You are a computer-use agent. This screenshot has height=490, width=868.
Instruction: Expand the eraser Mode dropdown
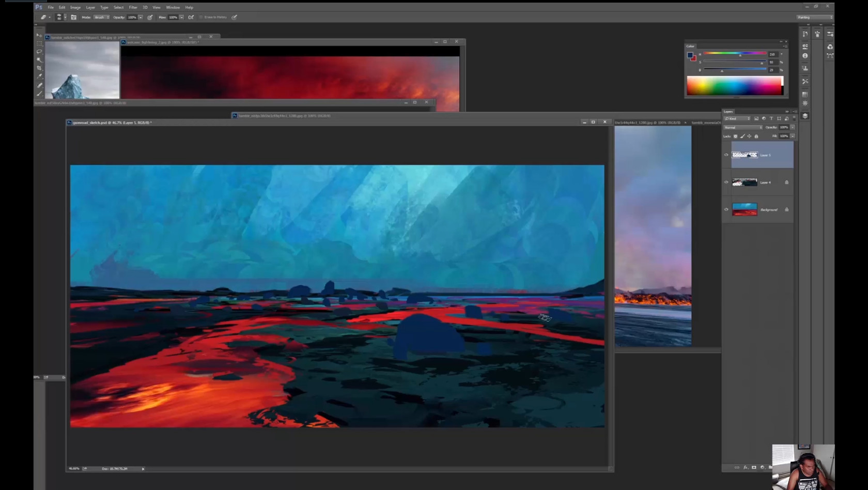(x=101, y=17)
